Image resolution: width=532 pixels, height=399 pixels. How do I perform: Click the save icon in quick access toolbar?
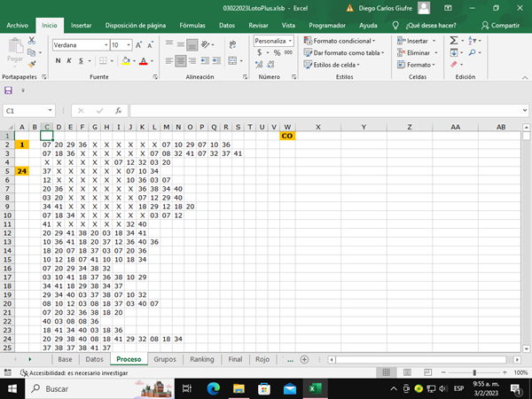9,90
